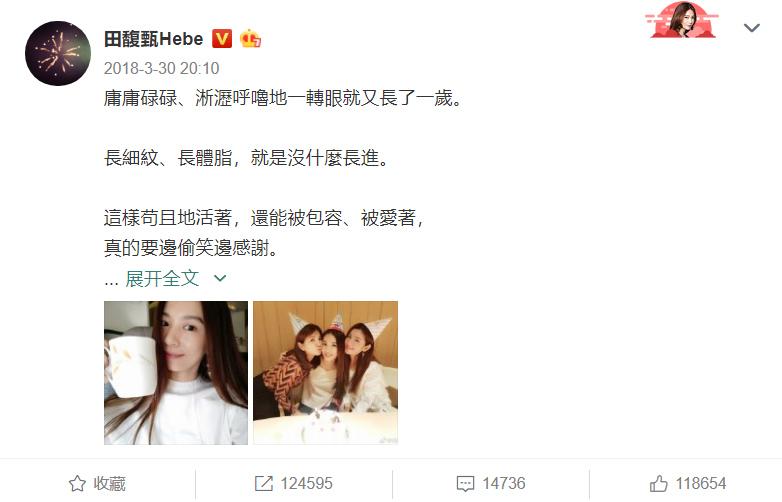Toggle like on count 118654
The height and width of the screenshot is (502, 782).
[x=688, y=483]
